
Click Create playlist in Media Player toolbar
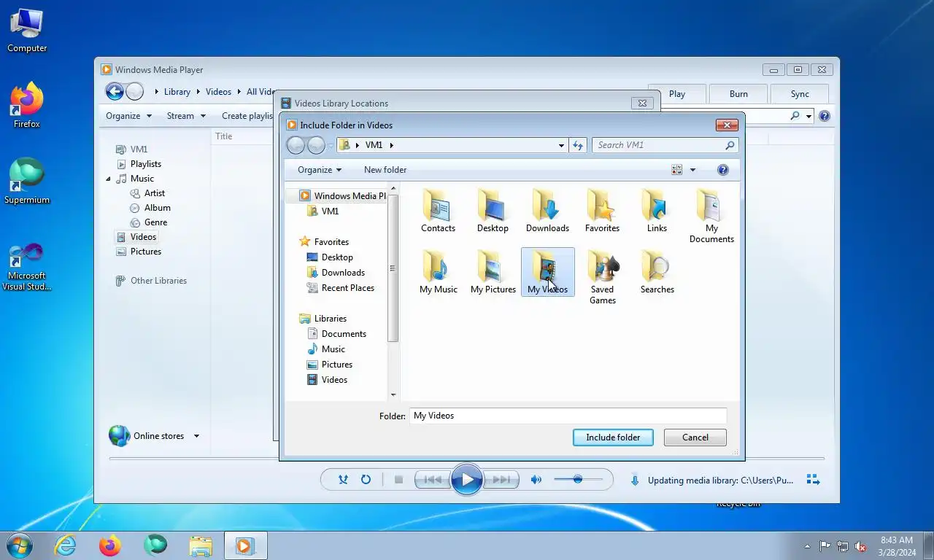(247, 116)
